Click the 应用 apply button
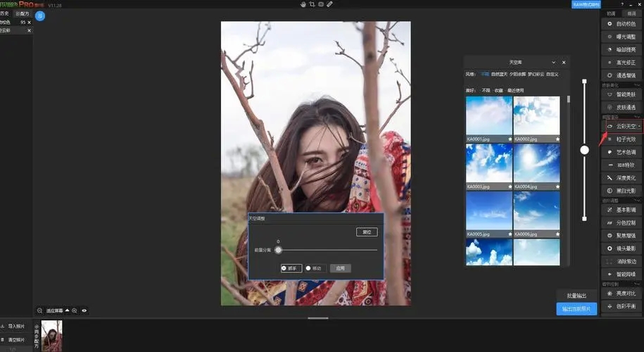Image resolution: width=644 pixels, height=352 pixels. coord(341,268)
